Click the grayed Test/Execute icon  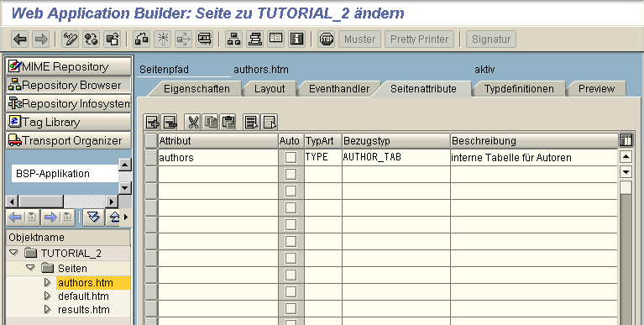[x=184, y=39]
